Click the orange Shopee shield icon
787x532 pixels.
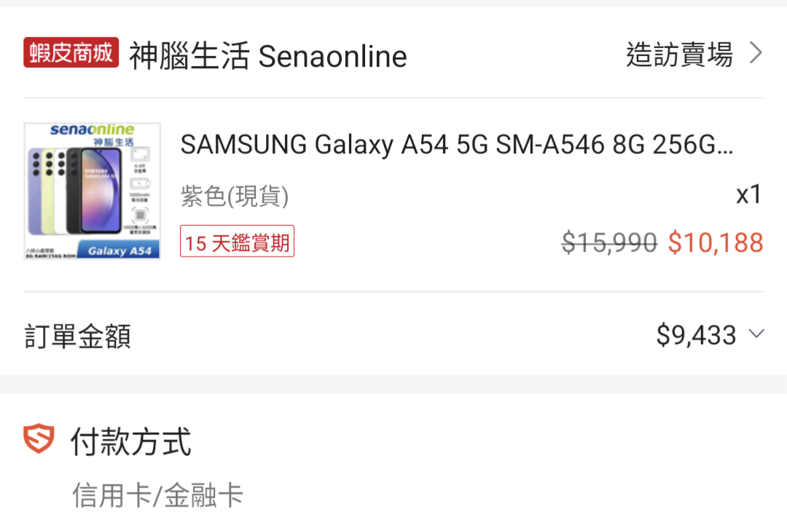point(39,439)
